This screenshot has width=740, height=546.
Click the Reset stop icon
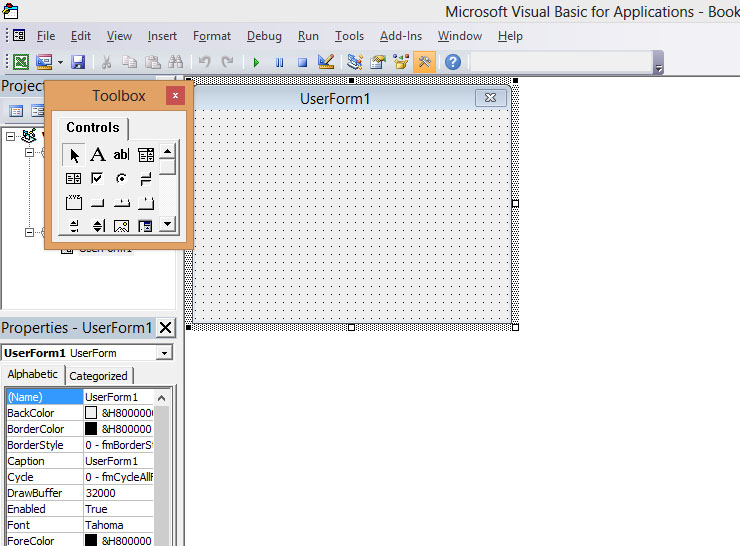point(303,62)
